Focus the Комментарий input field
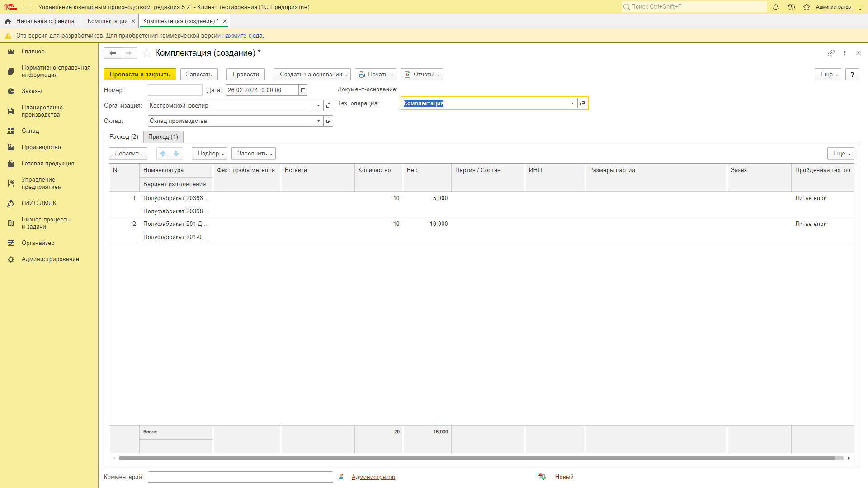 click(241, 477)
